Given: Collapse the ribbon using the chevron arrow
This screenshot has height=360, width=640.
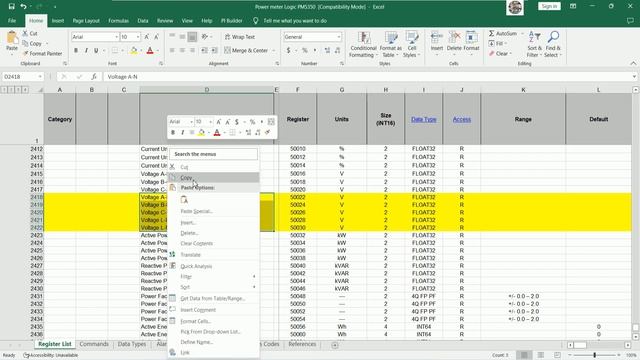Looking at the screenshot, I should (x=633, y=63).
